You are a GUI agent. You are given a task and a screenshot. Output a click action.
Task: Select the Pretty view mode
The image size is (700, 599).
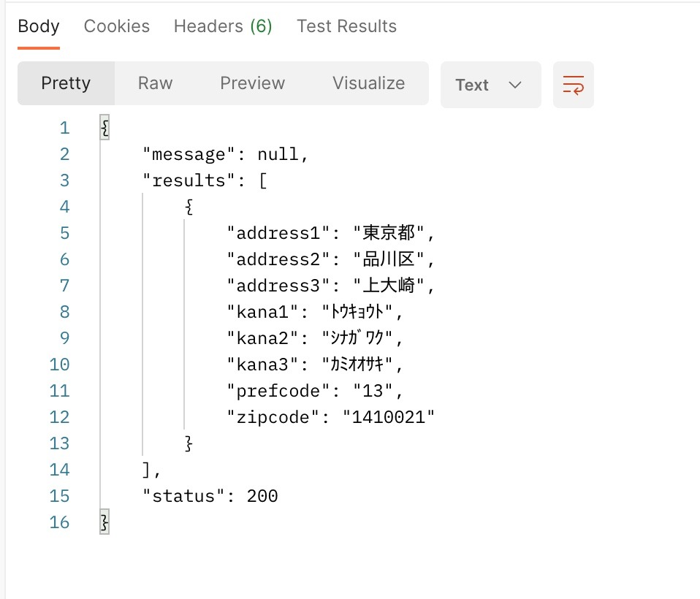click(x=66, y=83)
